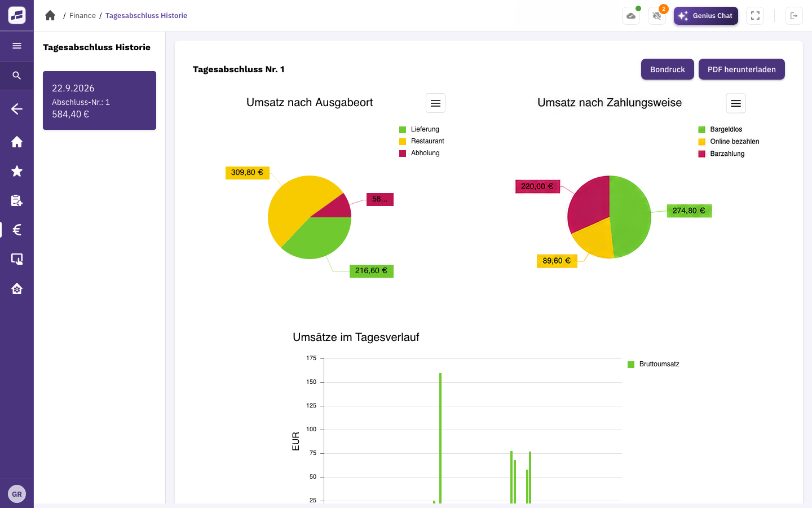Open Genius Chat
This screenshot has height=508, width=812.
[706, 16]
